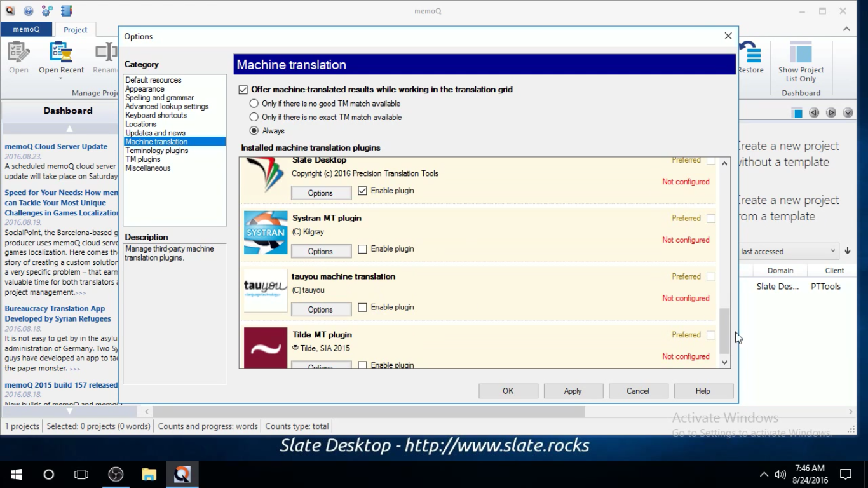This screenshot has height=488, width=868.
Task: Open Options for Systran MT plugin
Action: coord(321,251)
